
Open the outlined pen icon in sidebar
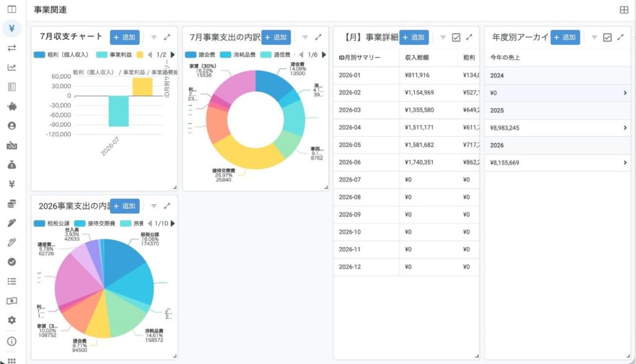coord(12,242)
